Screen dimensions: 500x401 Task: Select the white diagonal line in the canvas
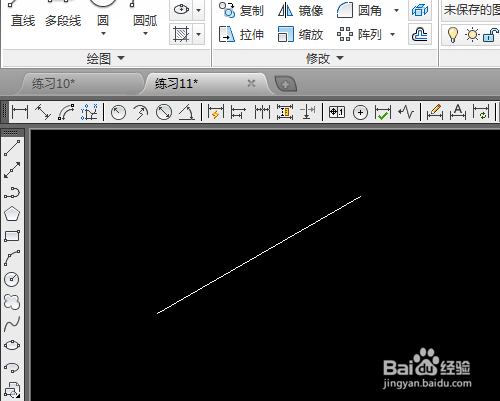tap(259, 255)
